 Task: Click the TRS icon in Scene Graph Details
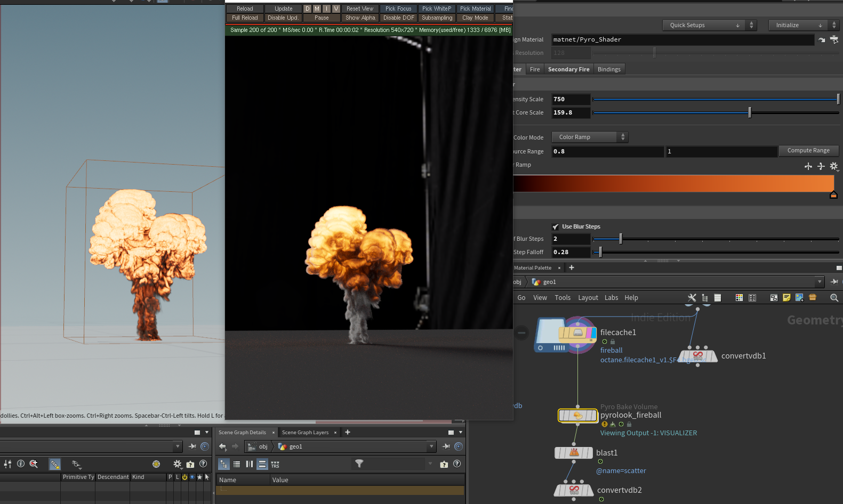coord(275,465)
